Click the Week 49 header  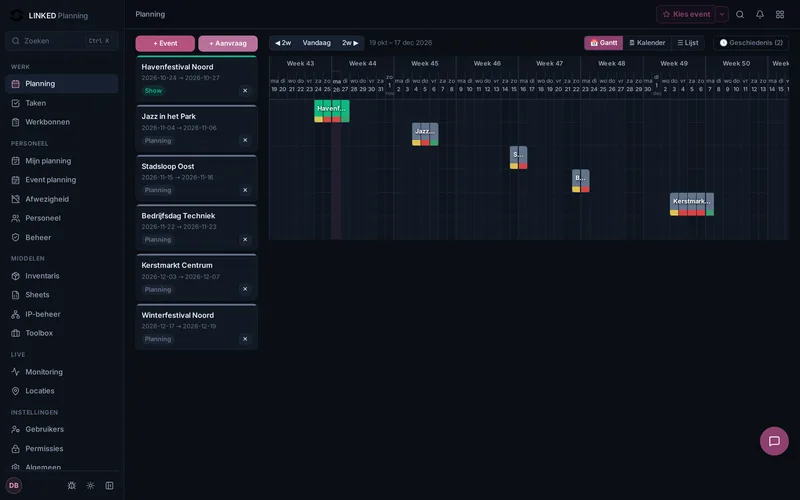coord(674,63)
